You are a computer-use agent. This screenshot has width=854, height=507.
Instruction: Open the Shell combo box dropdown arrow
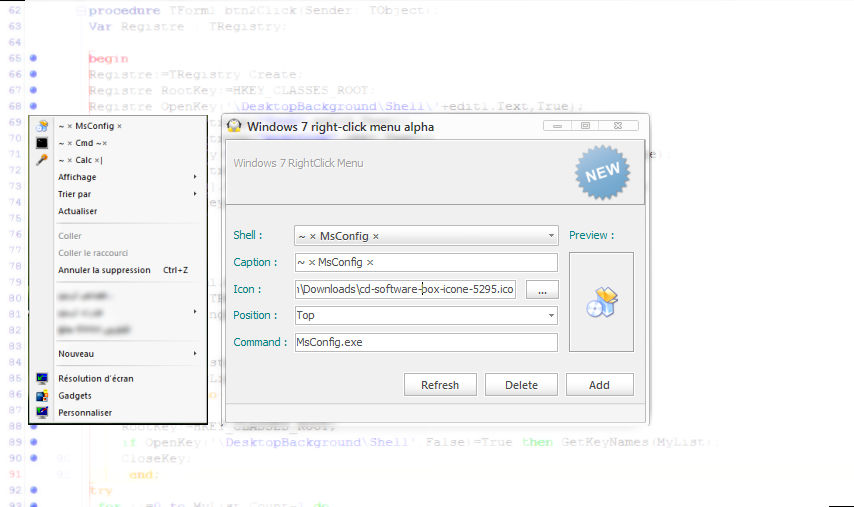pyautogui.click(x=551, y=236)
